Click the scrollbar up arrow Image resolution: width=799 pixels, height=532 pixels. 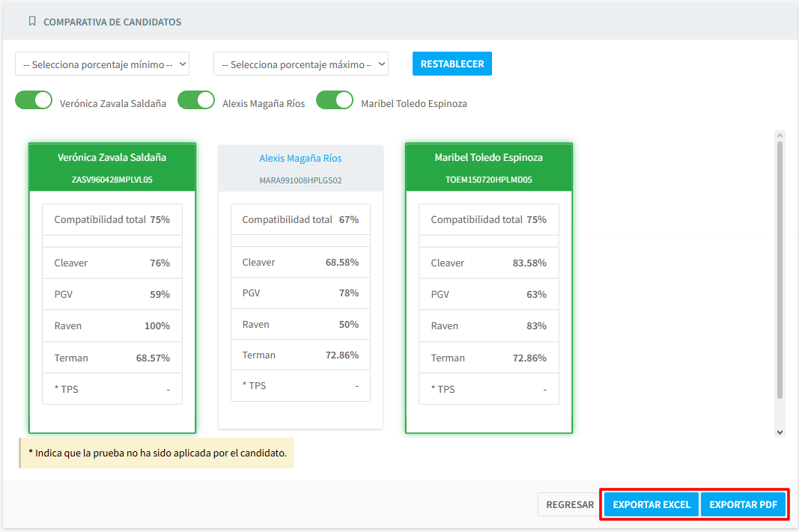point(780,135)
